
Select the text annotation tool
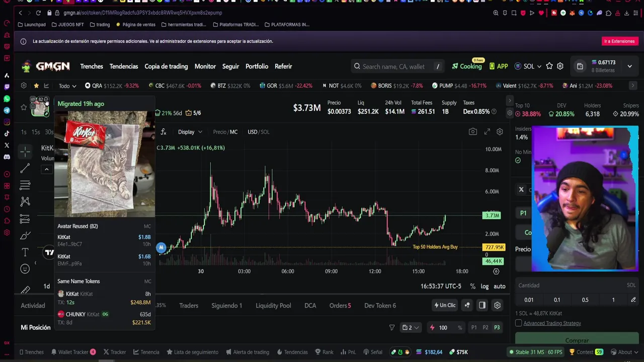pyautogui.click(x=25, y=252)
